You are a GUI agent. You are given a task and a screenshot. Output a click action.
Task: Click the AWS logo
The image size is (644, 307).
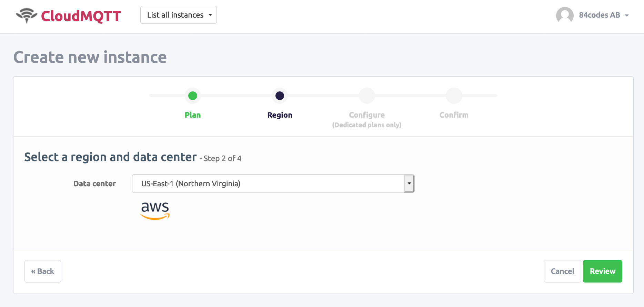pos(155,210)
